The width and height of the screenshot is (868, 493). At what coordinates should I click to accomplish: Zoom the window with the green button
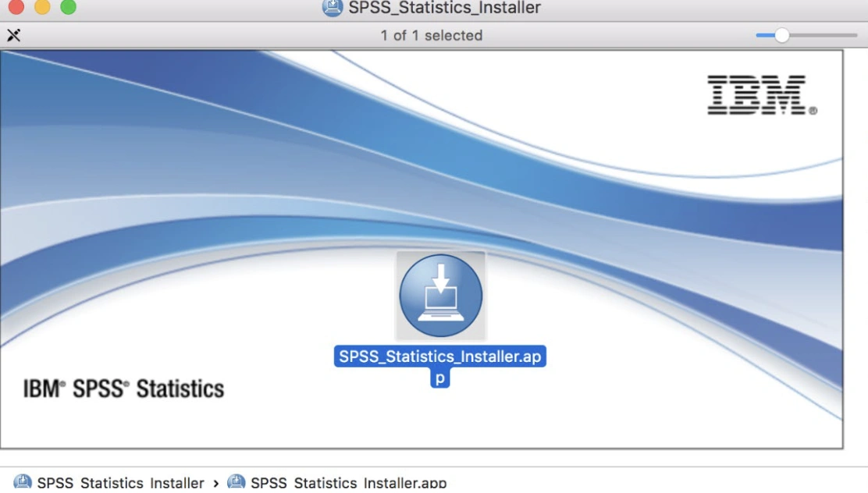69,7
